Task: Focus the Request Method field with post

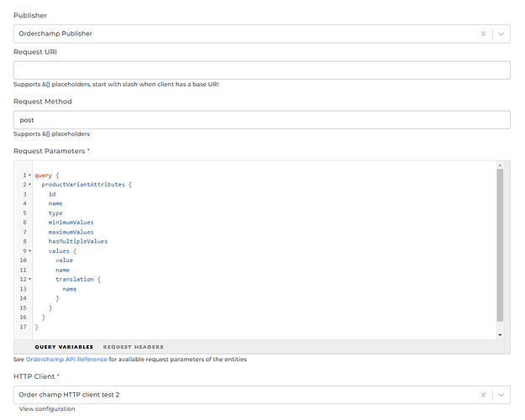Action: 262,120
